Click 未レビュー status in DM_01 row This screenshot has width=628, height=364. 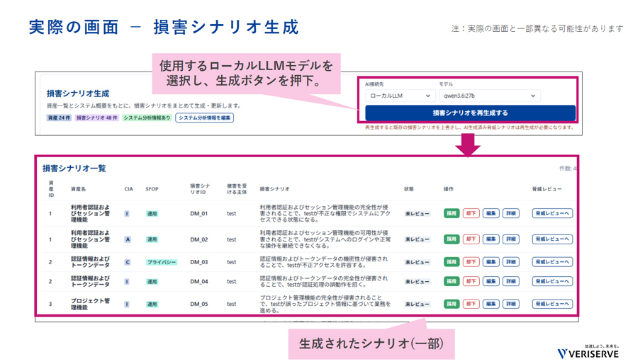click(417, 214)
